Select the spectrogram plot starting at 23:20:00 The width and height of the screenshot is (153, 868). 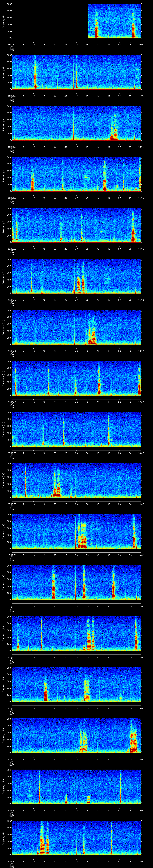(77, 583)
